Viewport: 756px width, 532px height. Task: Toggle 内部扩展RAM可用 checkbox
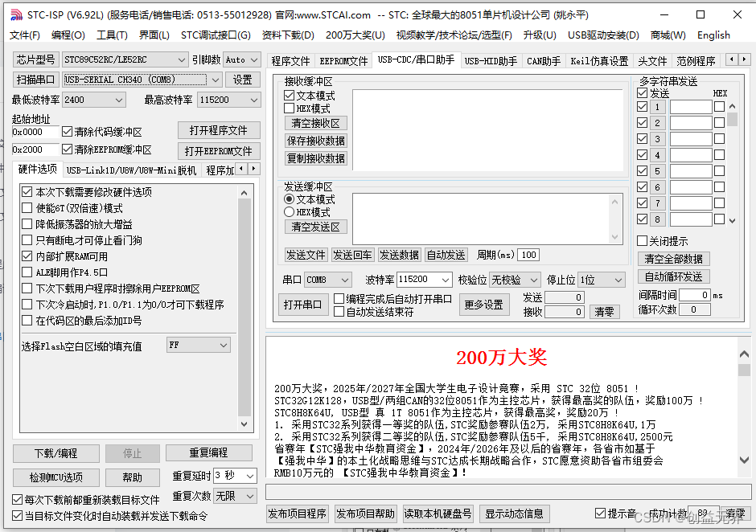pos(27,256)
